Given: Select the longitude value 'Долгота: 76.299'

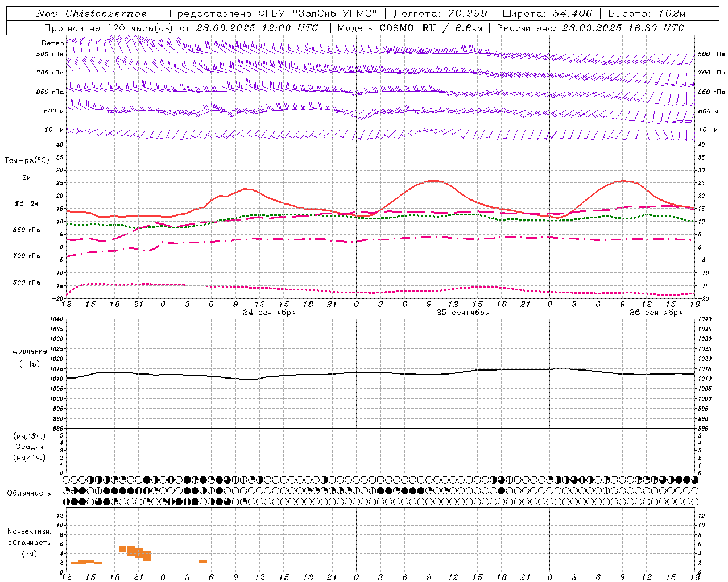Looking at the screenshot, I should (x=440, y=14).
